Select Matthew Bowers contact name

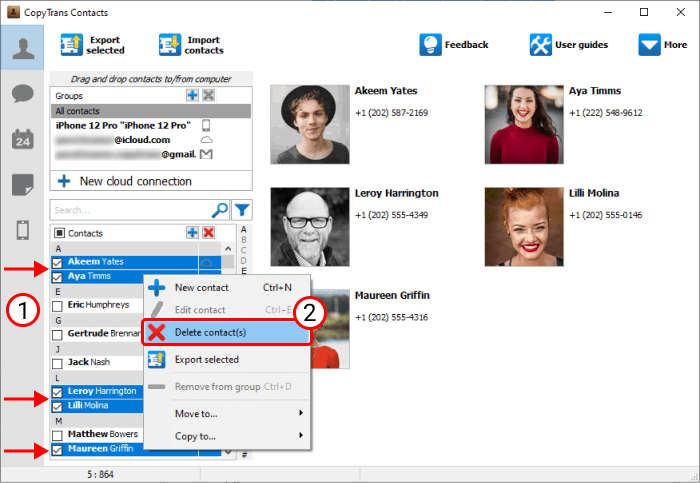coord(103,434)
